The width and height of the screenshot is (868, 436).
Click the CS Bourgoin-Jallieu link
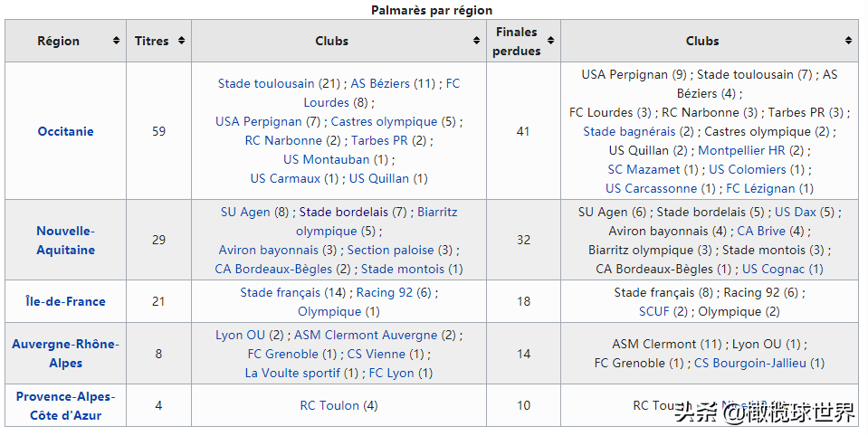[x=750, y=363]
